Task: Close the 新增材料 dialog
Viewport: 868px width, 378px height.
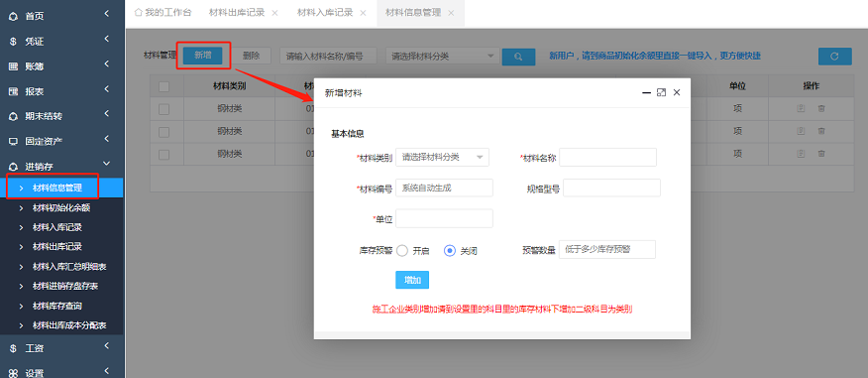Action: click(x=677, y=92)
